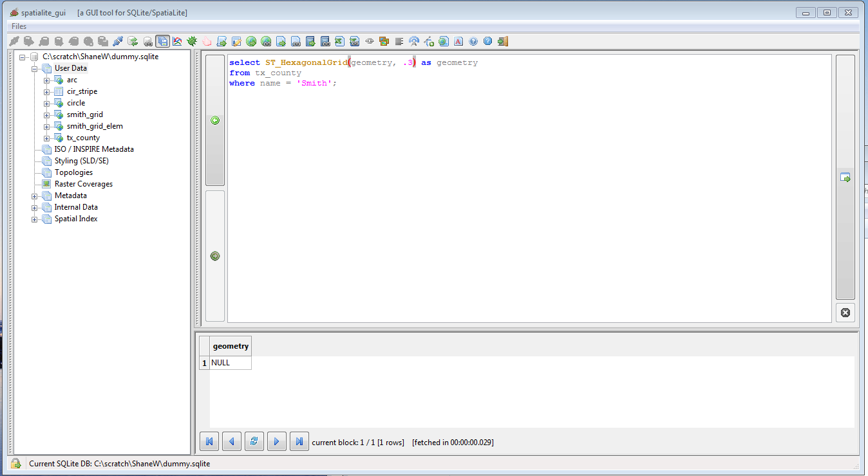This screenshot has height=476, width=868.
Task: Click the dark circle button below run-query
Action: pyautogui.click(x=215, y=256)
